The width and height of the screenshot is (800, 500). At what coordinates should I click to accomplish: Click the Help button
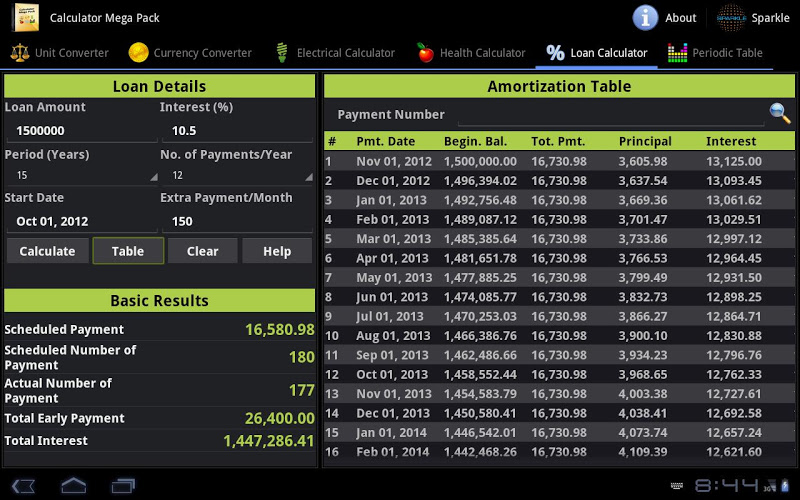tap(277, 251)
